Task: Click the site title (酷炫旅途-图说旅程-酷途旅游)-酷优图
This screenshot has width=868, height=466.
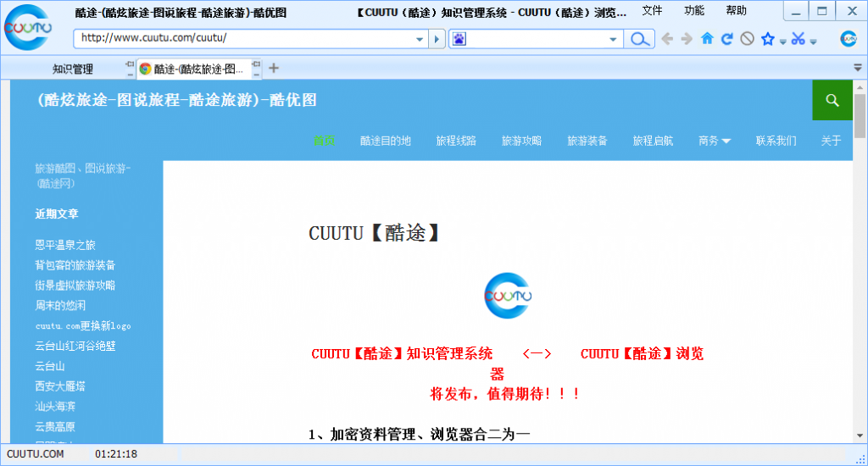Action: point(177,100)
